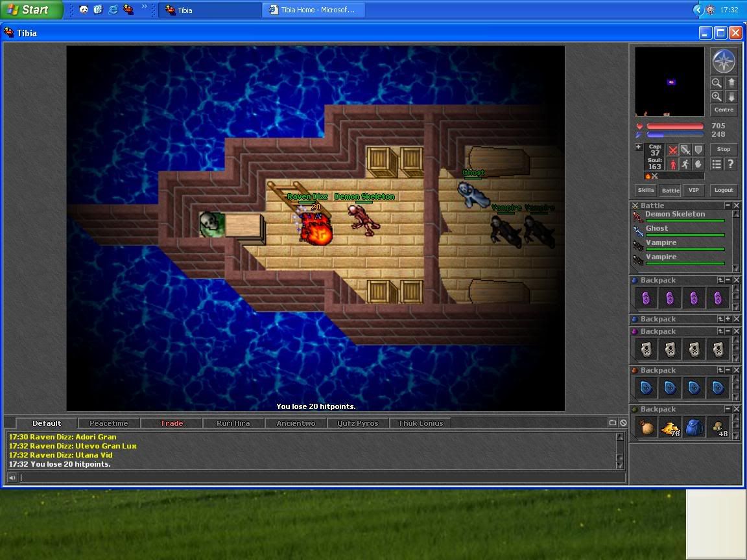Click the Stop button
The image size is (747, 560).
(x=724, y=150)
